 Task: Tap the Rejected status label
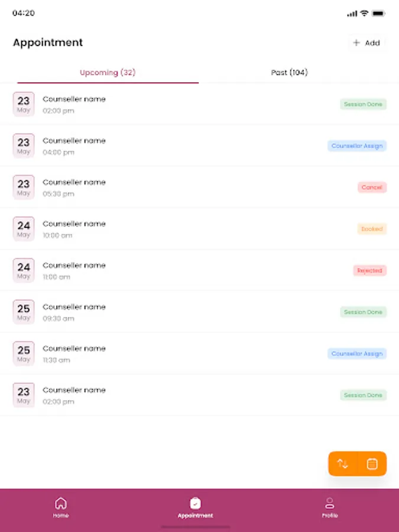[370, 271]
